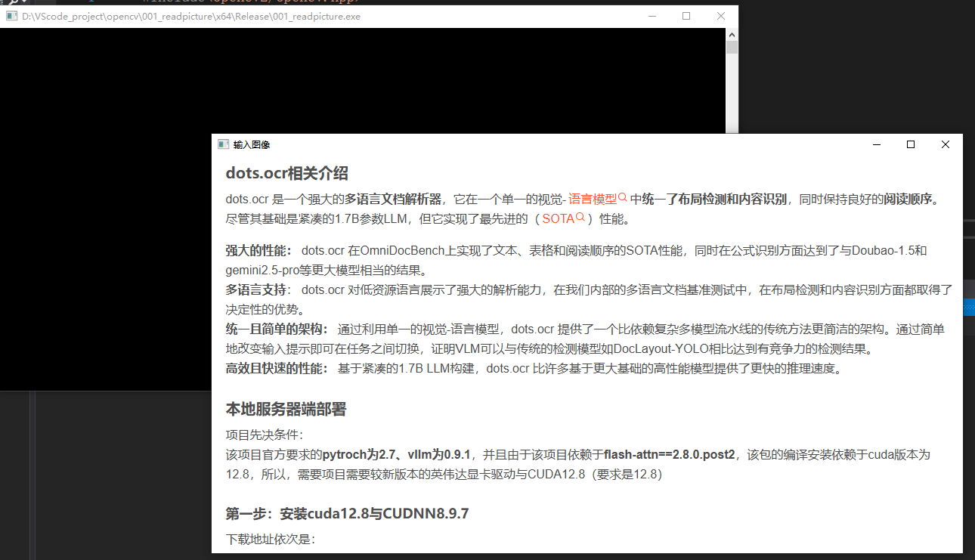Click the console scrollbar up arrow

coord(732,35)
